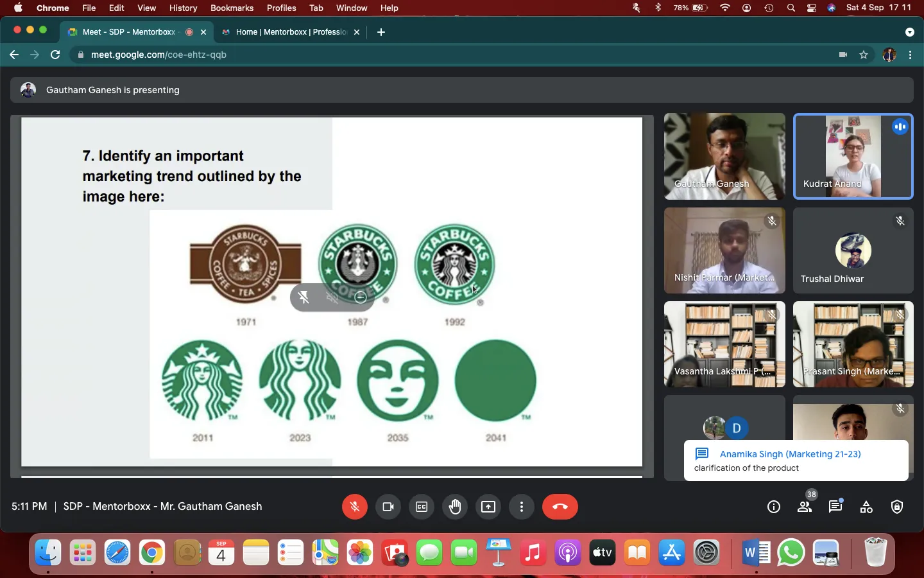Open the chat with everyone panel
924x578 pixels.
(835, 507)
